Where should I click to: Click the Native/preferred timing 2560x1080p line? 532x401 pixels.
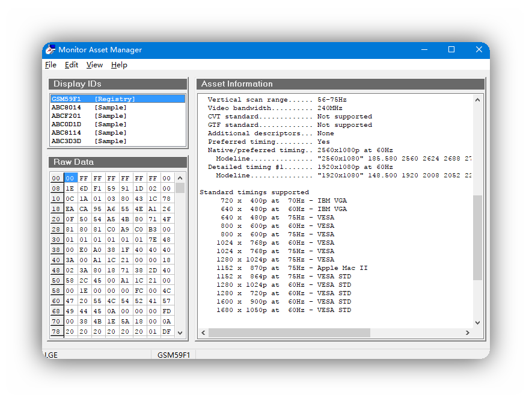[301, 150]
